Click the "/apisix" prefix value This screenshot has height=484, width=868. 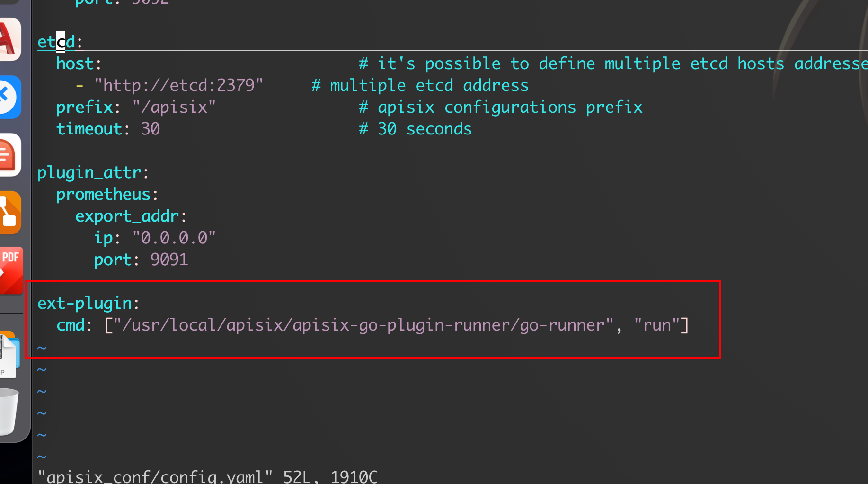point(174,107)
